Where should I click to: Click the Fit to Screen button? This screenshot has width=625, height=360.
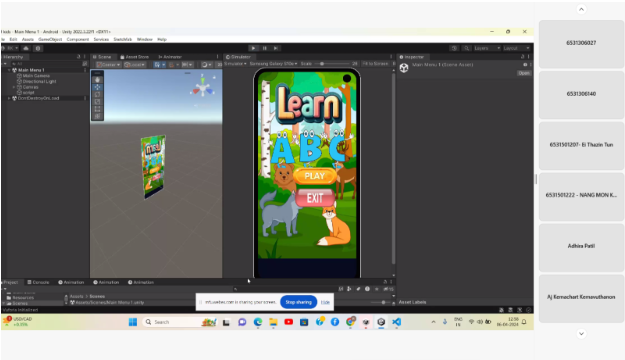[375, 64]
